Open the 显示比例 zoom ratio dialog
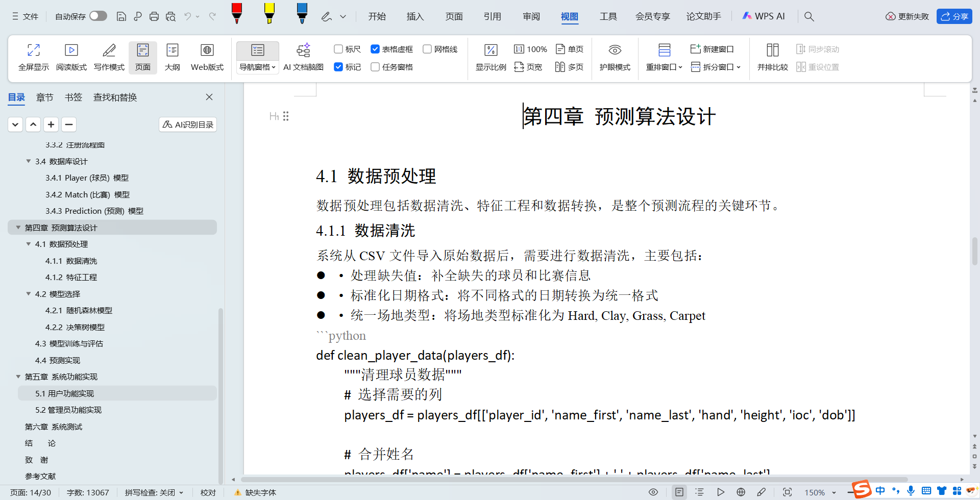Viewport: 980px width, 500px height. click(491, 57)
